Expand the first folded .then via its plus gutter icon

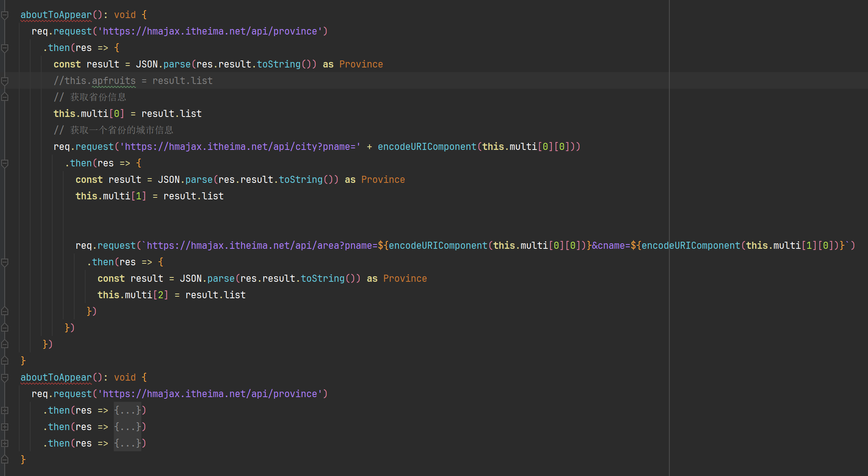[5, 410]
